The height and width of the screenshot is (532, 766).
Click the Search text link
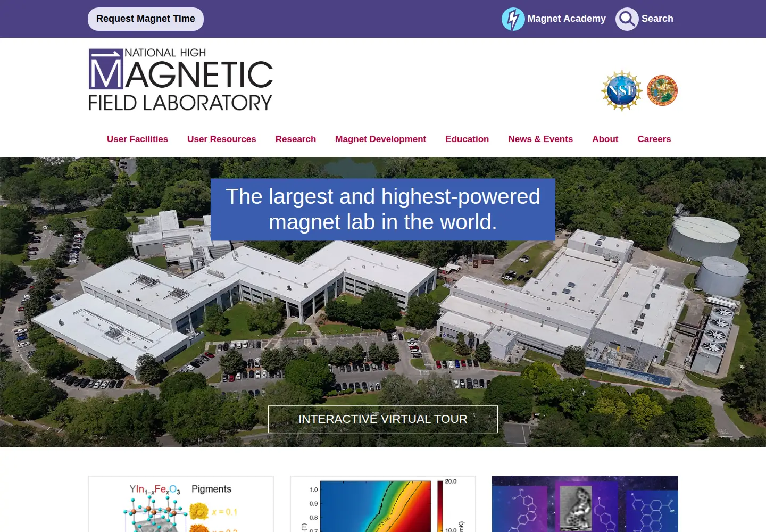pyautogui.click(x=657, y=19)
